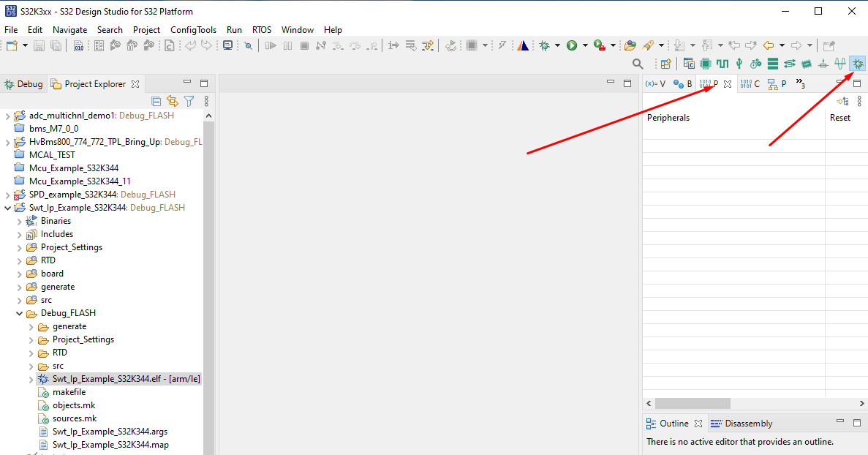The height and width of the screenshot is (455, 868).
Task: Switch to the green two-way arrows perspective icon
Action: pos(790,64)
